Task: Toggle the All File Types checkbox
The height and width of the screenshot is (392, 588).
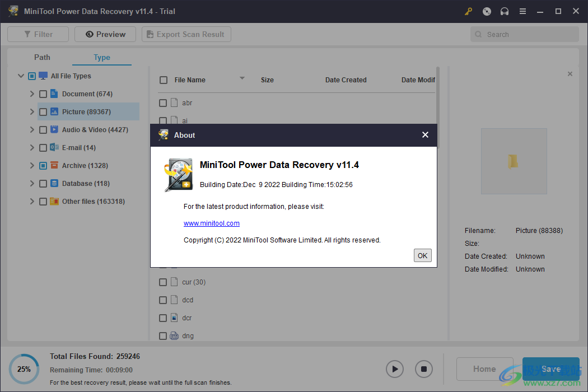Action: coord(32,76)
